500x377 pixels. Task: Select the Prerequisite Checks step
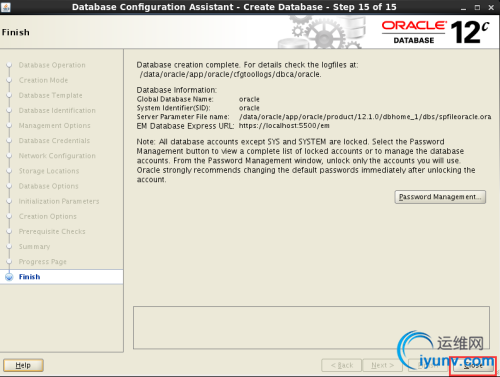click(52, 231)
